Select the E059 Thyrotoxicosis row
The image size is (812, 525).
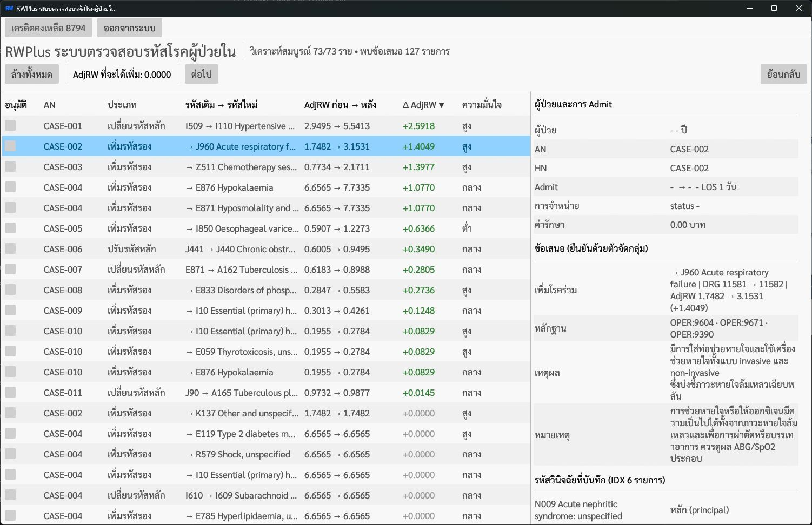pyautogui.click(x=266, y=352)
